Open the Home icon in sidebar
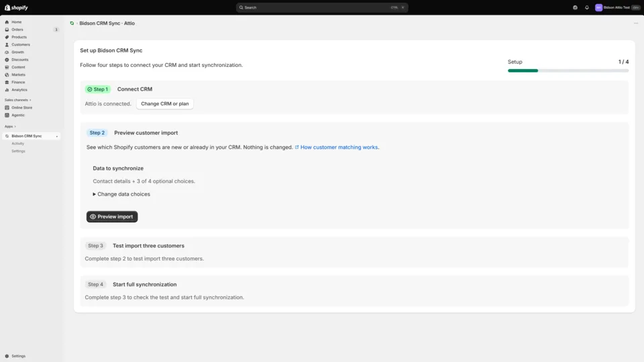 tap(7, 22)
